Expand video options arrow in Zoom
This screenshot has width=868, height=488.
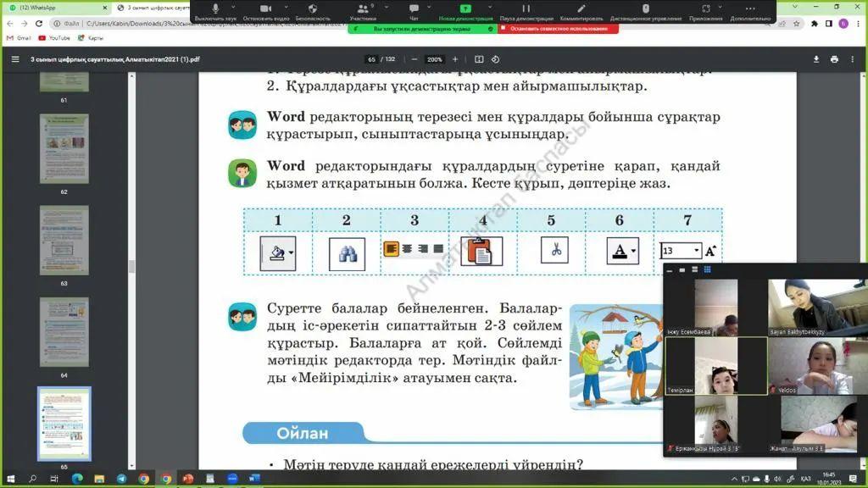tap(286, 7)
